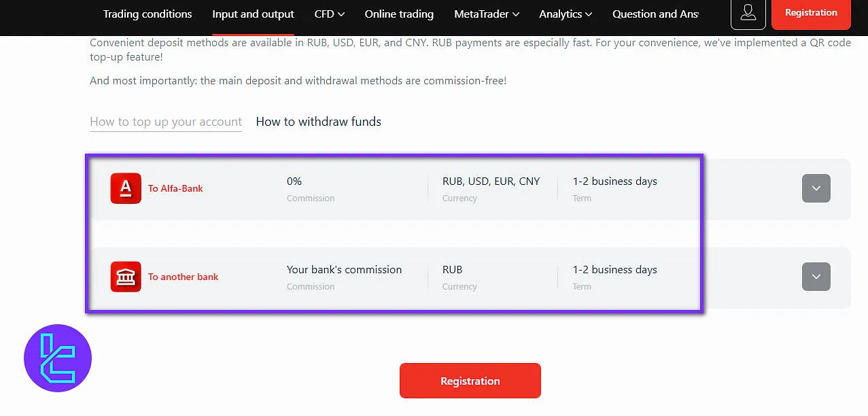The image size is (868, 416).
Task: Expand the 'To another bank' row chevron
Action: 816,277
